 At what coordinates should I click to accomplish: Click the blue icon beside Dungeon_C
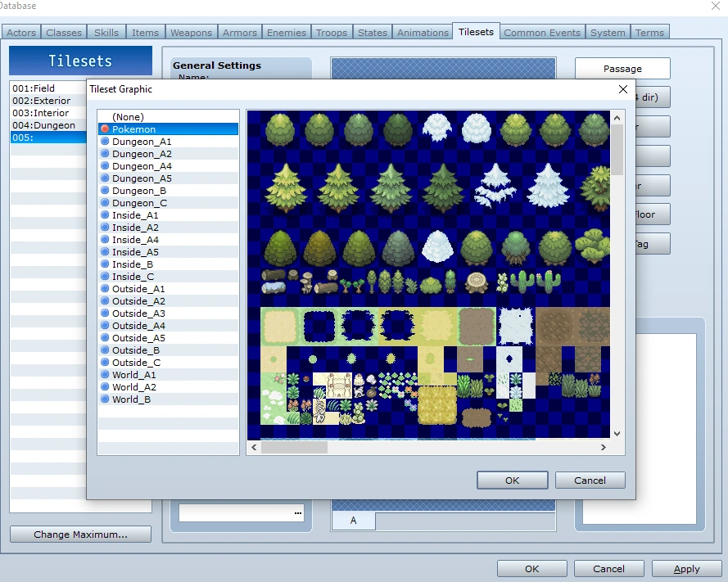tap(105, 203)
